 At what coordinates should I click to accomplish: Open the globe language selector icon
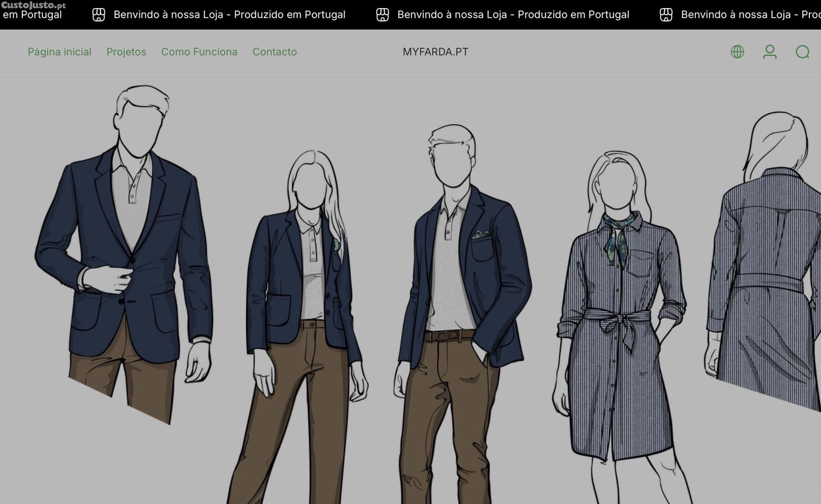[x=737, y=52]
